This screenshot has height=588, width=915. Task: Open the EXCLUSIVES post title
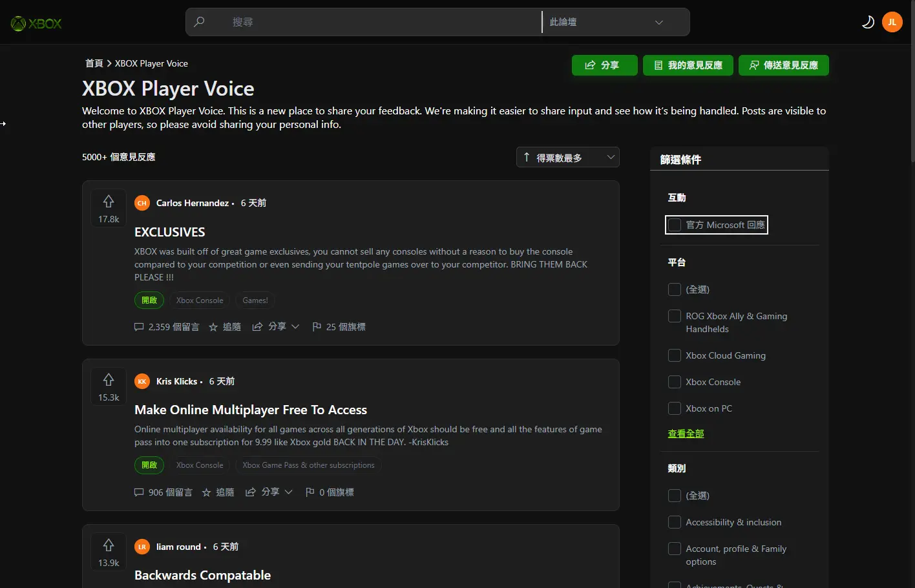[170, 232]
